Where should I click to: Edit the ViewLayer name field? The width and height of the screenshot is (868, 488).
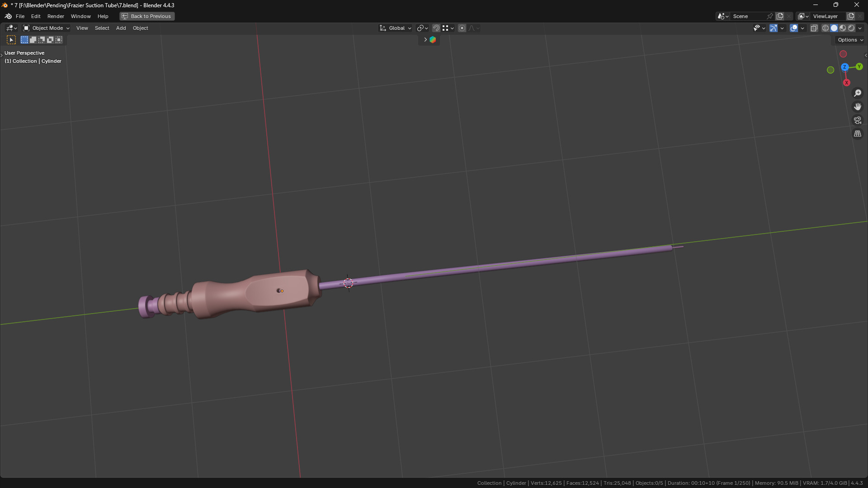(828, 16)
